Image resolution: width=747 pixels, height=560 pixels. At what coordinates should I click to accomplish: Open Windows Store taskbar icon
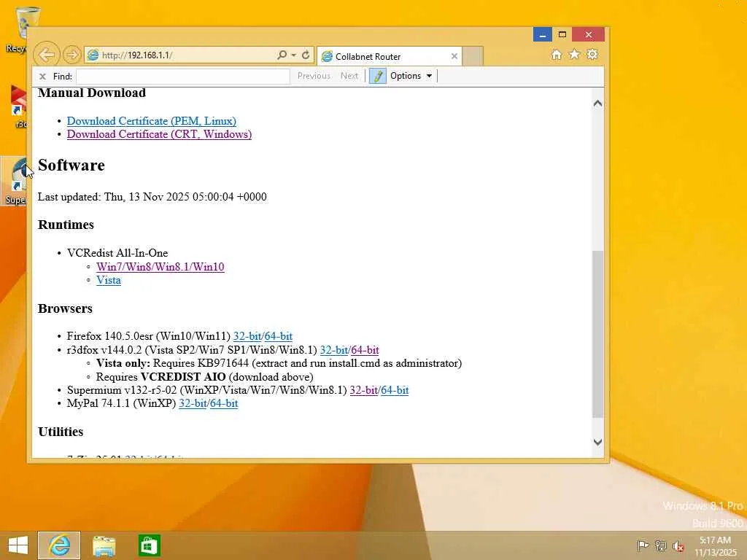(x=149, y=545)
